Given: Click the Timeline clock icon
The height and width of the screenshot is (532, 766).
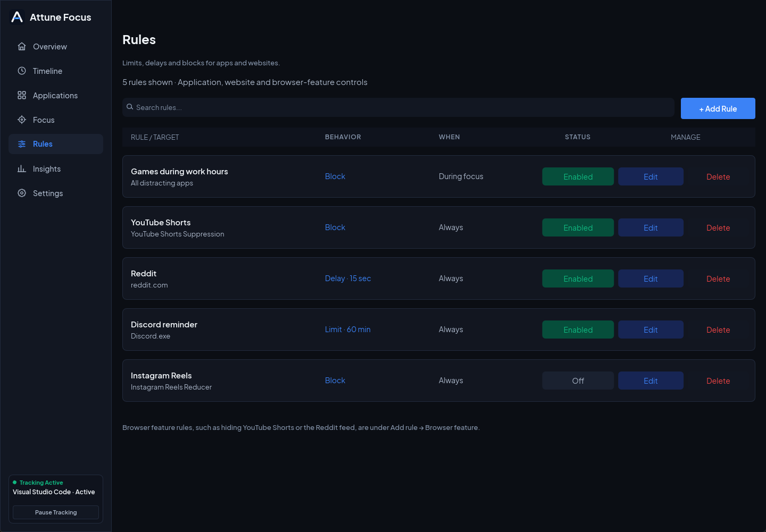Looking at the screenshot, I should pyautogui.click(x=22, y=71).
